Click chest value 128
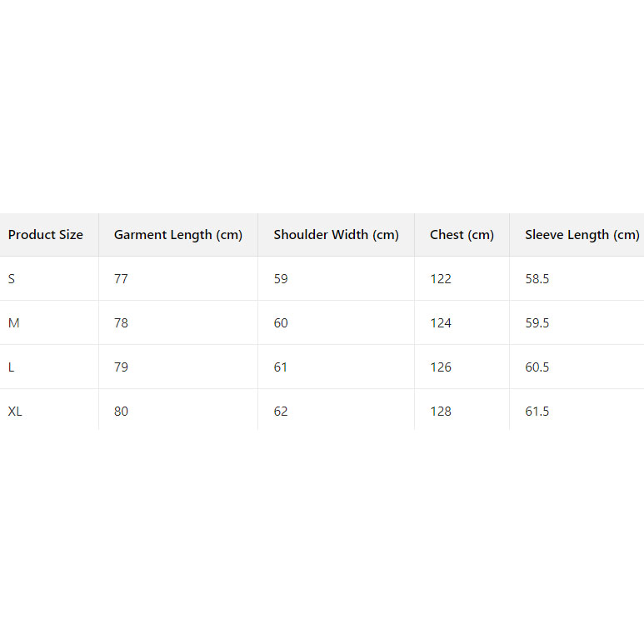644x644 pixels. (441, 412)
